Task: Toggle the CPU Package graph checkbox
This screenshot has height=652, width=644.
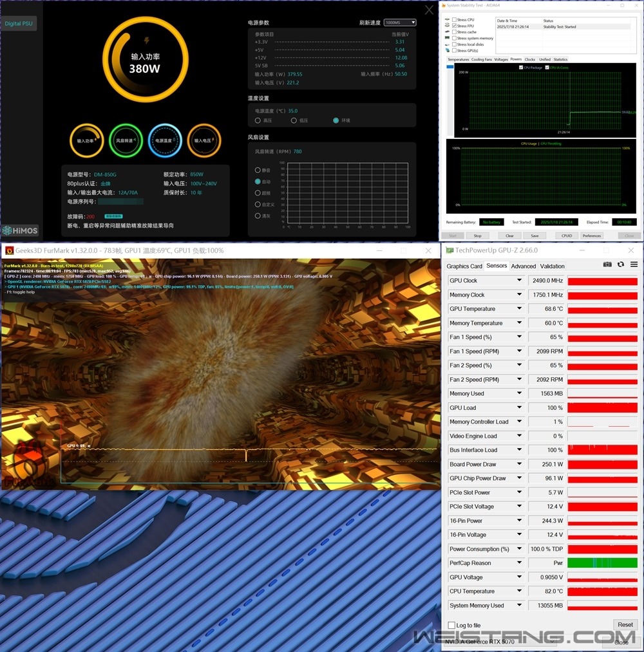Action: (x=521, y=68)
